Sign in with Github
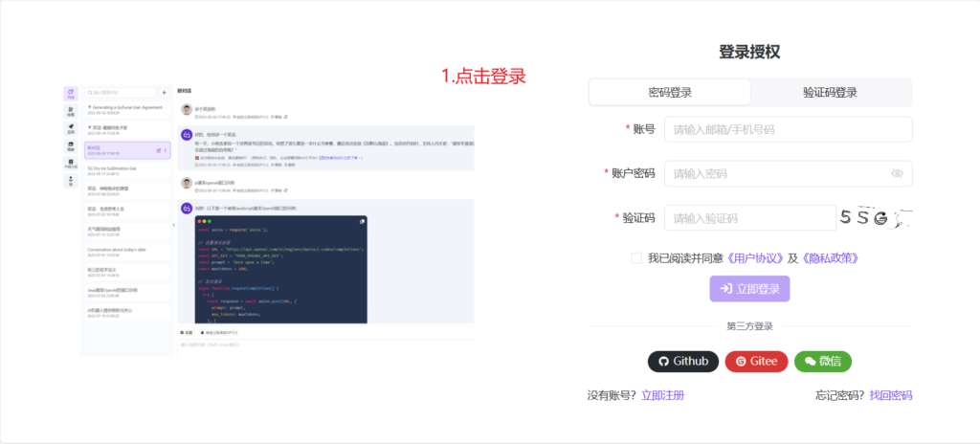Screen dimensions: 980x444 point(683,362)
